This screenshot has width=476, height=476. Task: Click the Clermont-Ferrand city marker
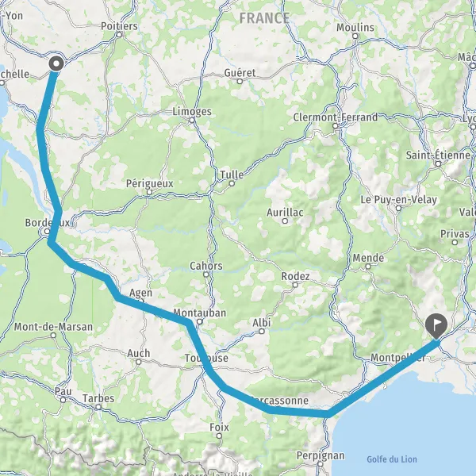(335, 126)
